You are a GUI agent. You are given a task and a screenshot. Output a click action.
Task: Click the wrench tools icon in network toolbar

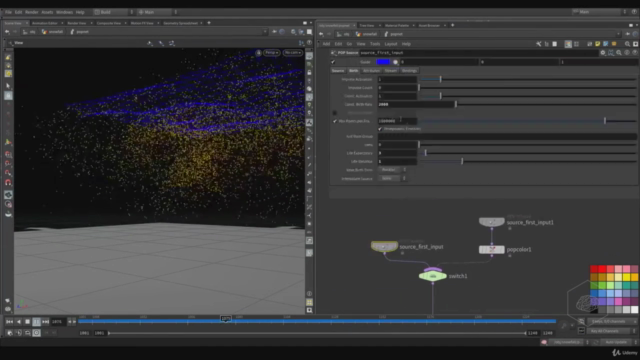[x=539, y=44]
